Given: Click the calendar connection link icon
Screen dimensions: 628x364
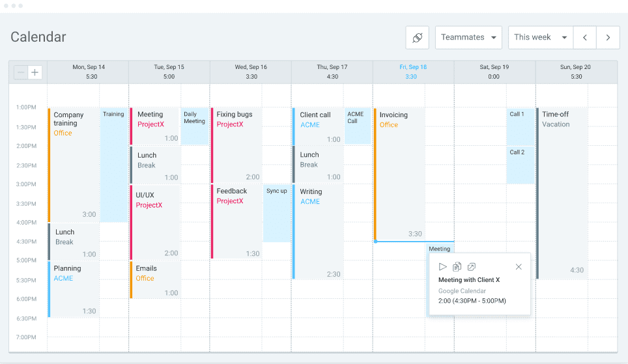Looking at the screenshot, I should click(x=418, y=38).
